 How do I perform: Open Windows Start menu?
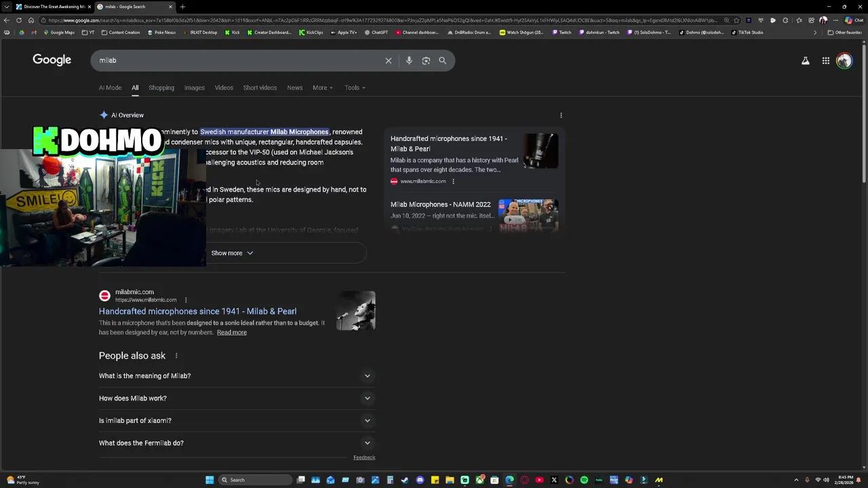coord(210,480)
